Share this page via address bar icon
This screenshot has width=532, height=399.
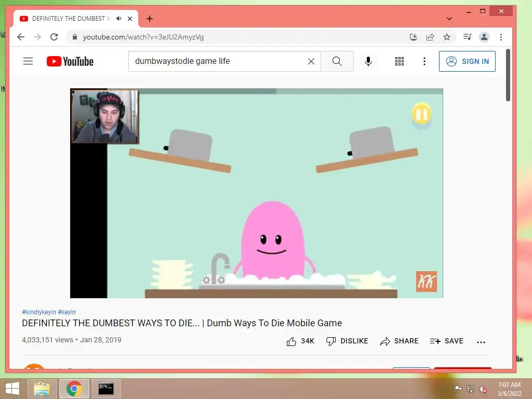point(430,37)
